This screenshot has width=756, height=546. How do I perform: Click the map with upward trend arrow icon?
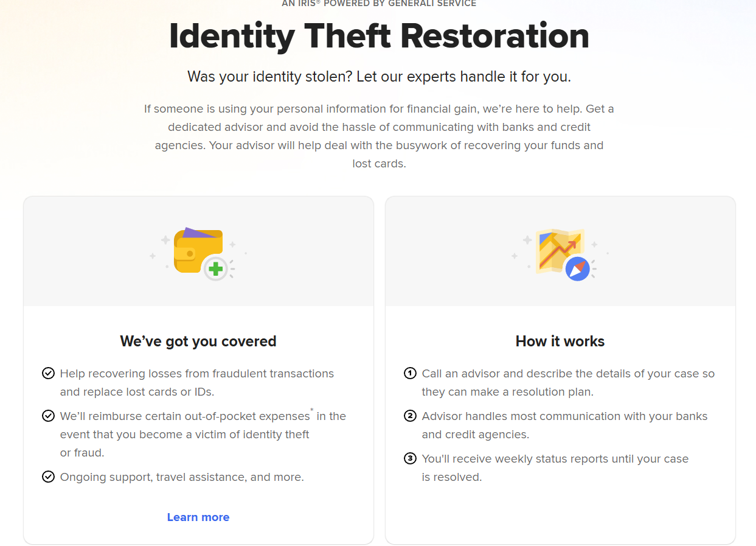tap(558, 248)
